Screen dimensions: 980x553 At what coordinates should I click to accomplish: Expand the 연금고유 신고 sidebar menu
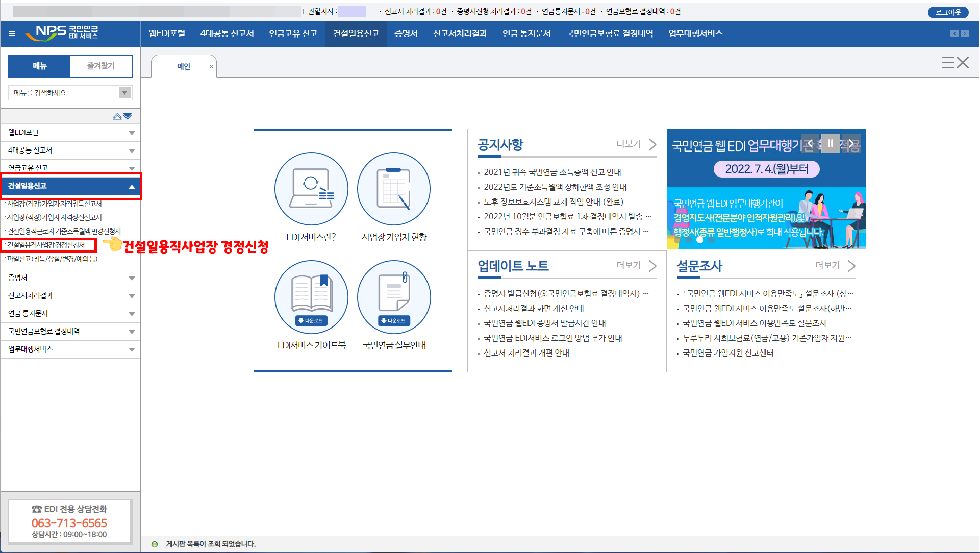coord(70,167)
